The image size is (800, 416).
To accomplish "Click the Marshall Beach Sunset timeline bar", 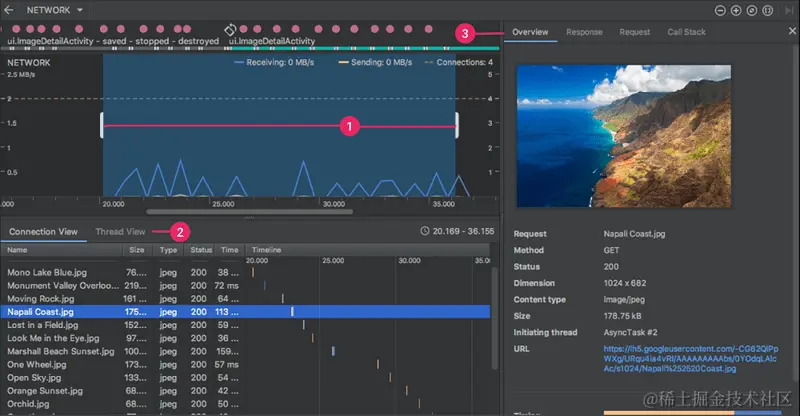I will pos(333,351).
